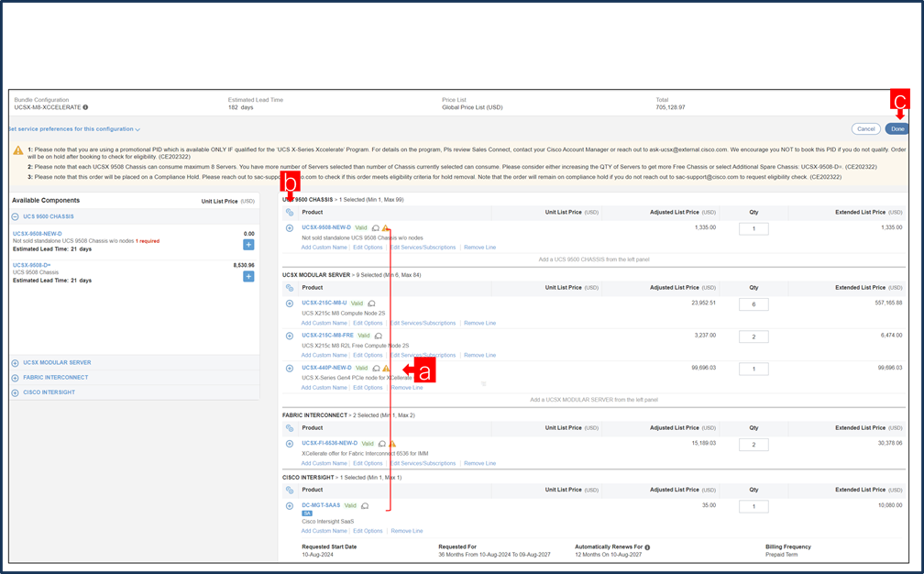
Task: Click linked-items icon in UCS 9500 CHASSIS header
Action: tap(290, 212)
